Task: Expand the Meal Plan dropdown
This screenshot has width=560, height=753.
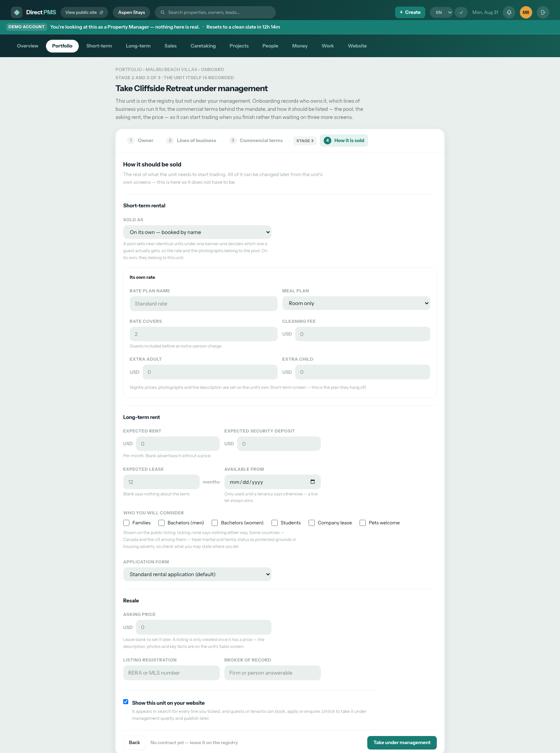Action: (356, 303)
